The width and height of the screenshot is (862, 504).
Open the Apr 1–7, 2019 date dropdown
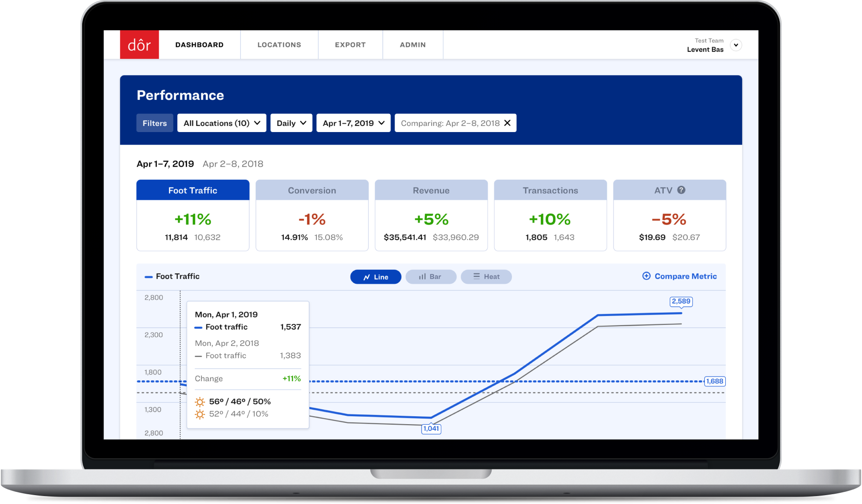click(353, 123)
